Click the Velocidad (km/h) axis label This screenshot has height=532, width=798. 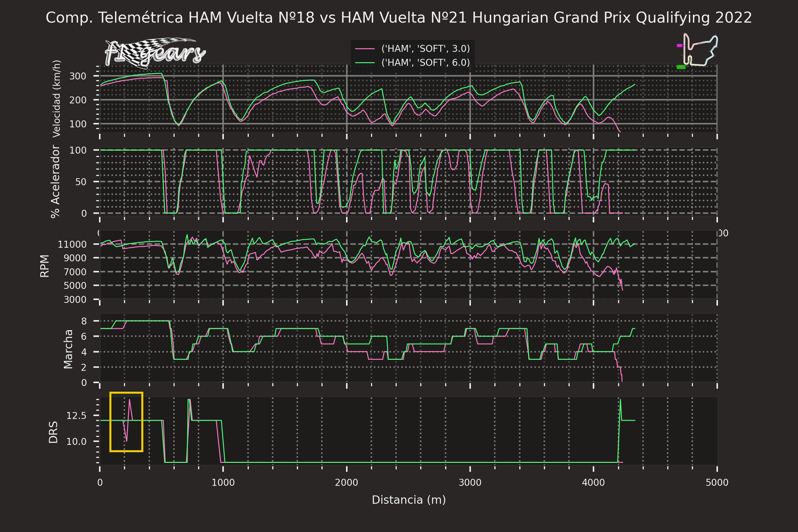pos(57,99)
